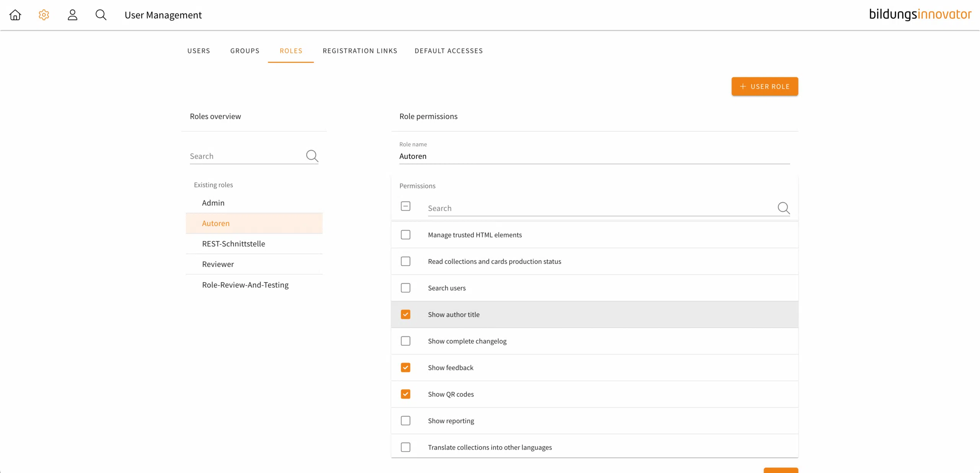The height and width of the screenshot is (473, 980).
Task: Click the permissions search magnifier icon
Action: pyautogui.click(x=783, y=208)
